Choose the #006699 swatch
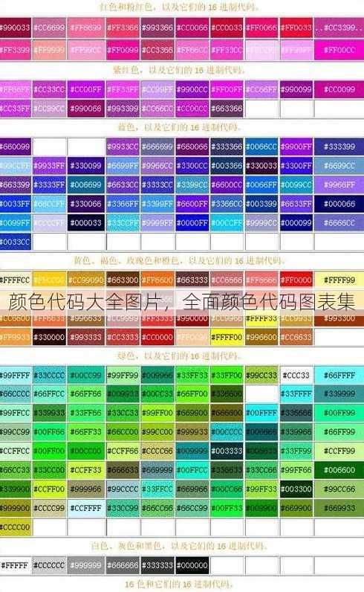The image size is (364, 592). (x=86, y=184)
